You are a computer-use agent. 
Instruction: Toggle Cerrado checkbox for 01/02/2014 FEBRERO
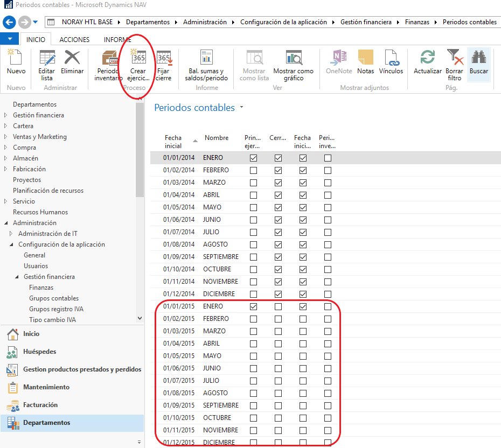click(279, 170)
